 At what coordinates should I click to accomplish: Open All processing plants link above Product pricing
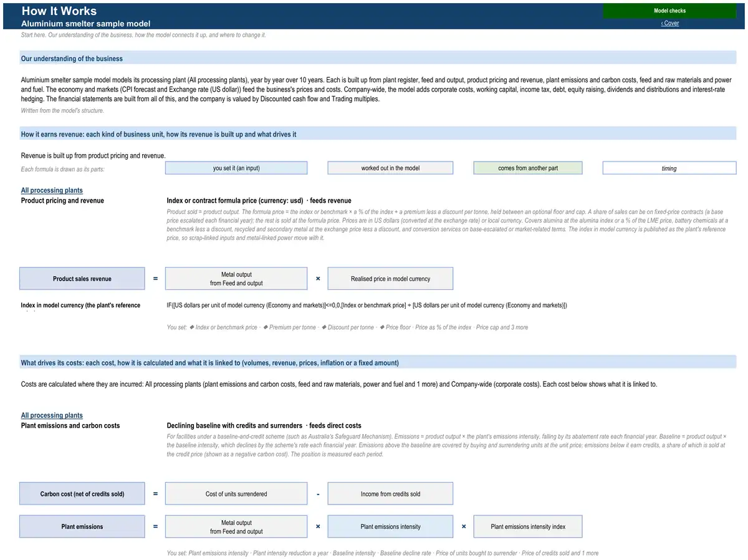52,190
